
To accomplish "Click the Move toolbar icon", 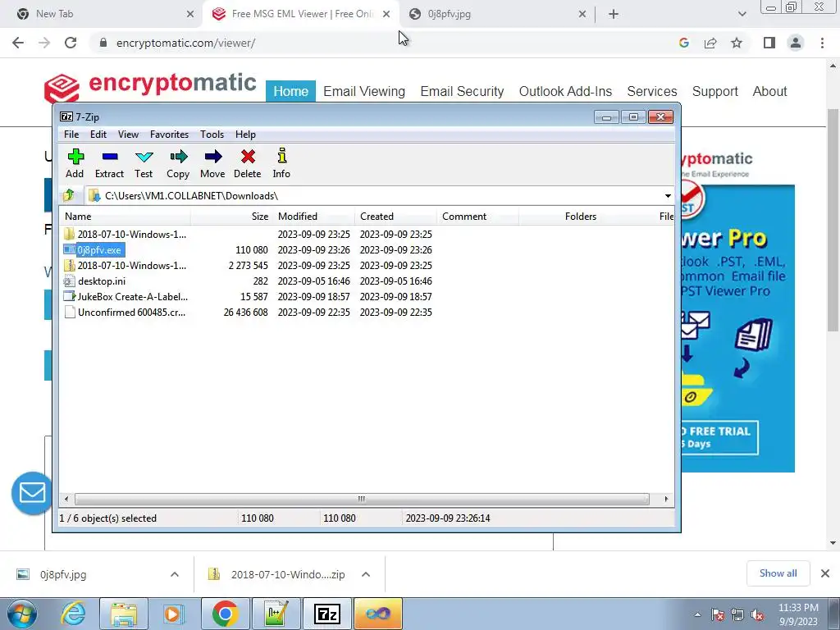I will [212, 163].
